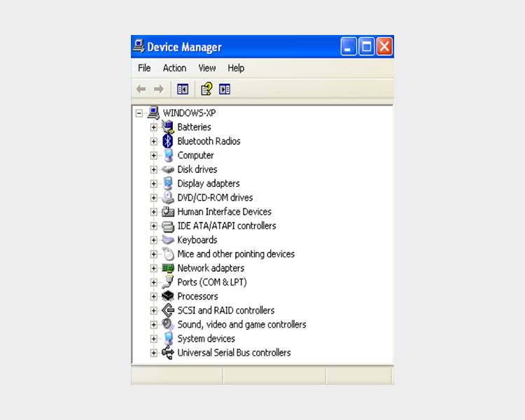Collapse the WINDOWS-XP root node
525x420 pixels.
pyautogui.click(x=139, y=113)
